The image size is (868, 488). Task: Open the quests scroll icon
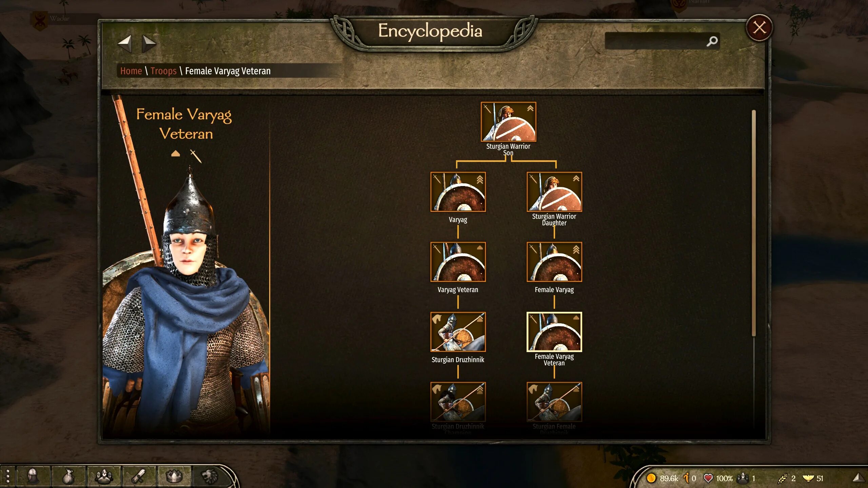click(x=139, y=477)
